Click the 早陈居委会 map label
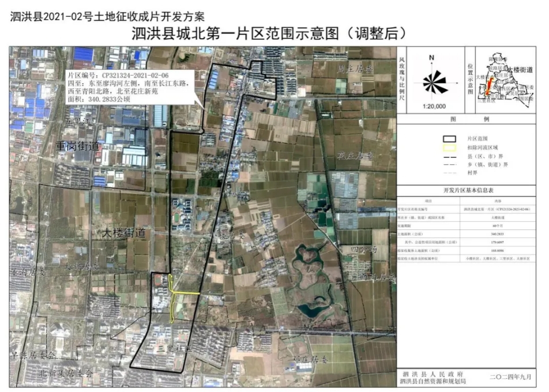 [x=33, y=355]
